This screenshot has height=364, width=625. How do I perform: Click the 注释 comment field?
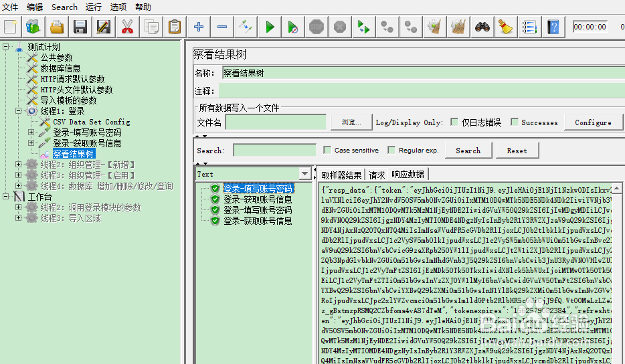pos(422,90)
